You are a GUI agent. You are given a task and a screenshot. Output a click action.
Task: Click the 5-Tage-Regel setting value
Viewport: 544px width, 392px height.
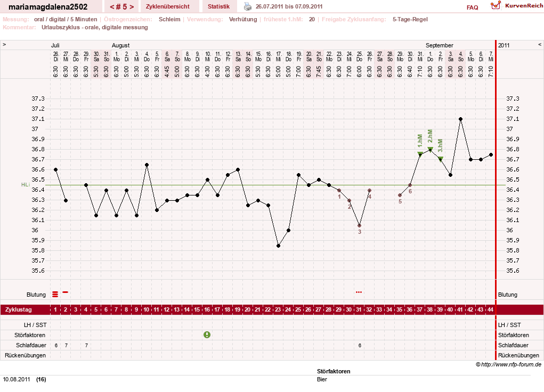(x=410, y=19)
